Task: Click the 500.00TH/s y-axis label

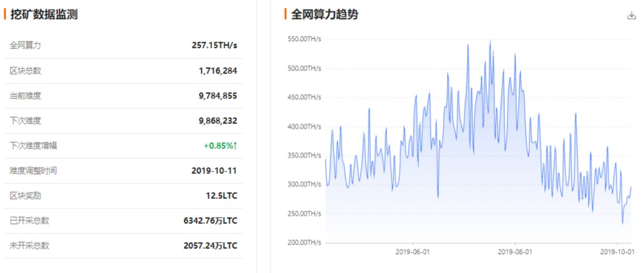Action: click(304, 68)
